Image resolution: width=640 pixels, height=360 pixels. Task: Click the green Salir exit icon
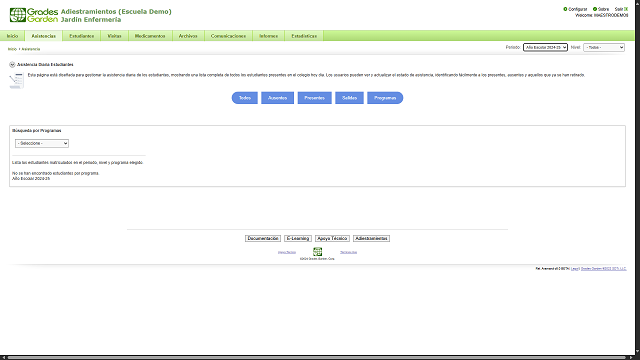(626, 9)
